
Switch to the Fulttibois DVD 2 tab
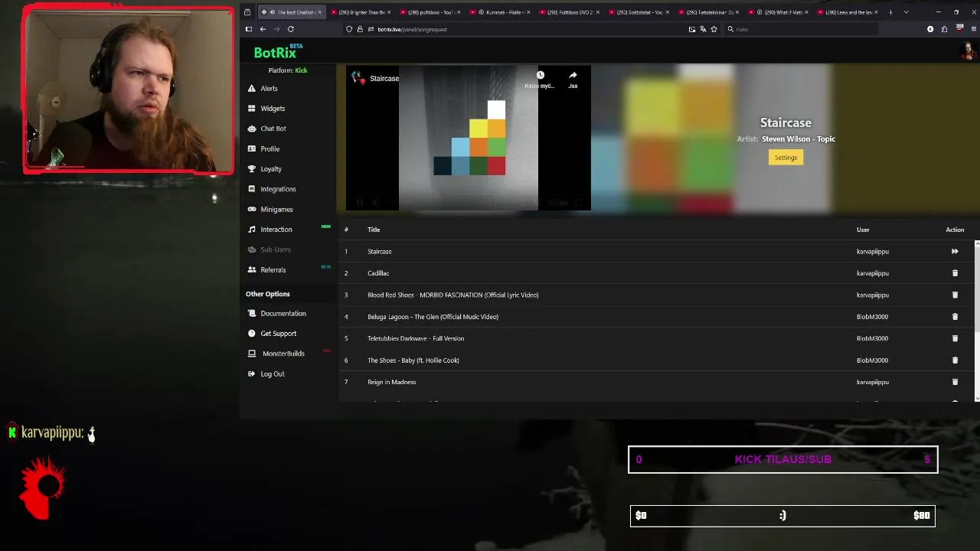click(568, 12)
